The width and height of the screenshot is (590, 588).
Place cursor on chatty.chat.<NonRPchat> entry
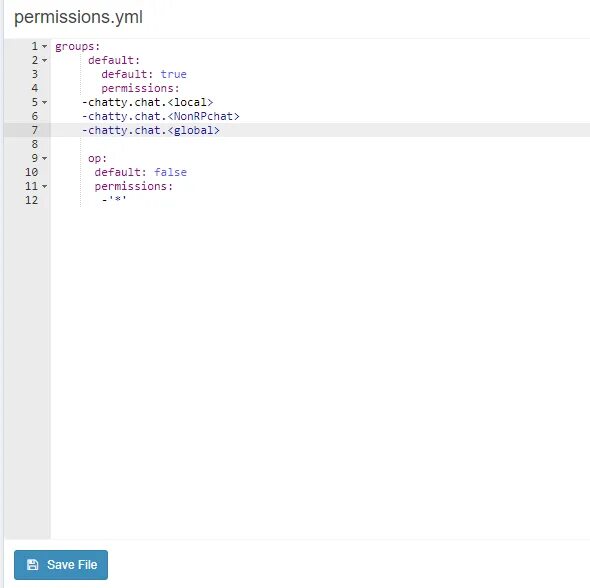point(161,116)
